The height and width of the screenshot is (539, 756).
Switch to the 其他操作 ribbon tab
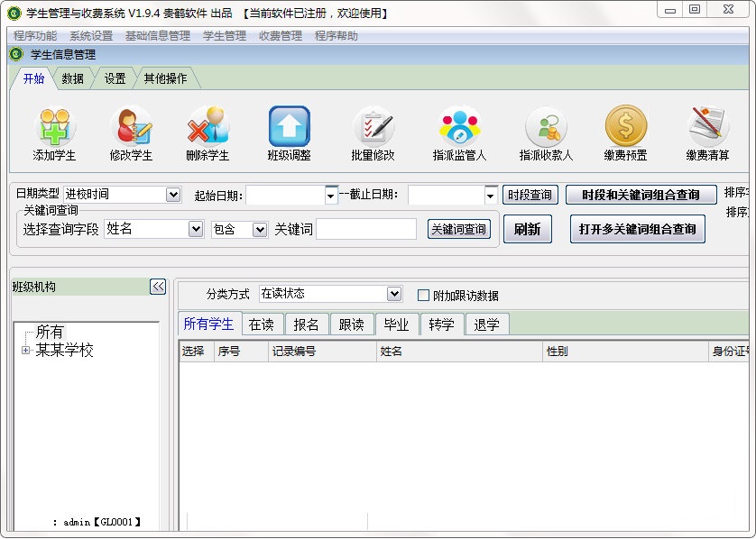165,78
